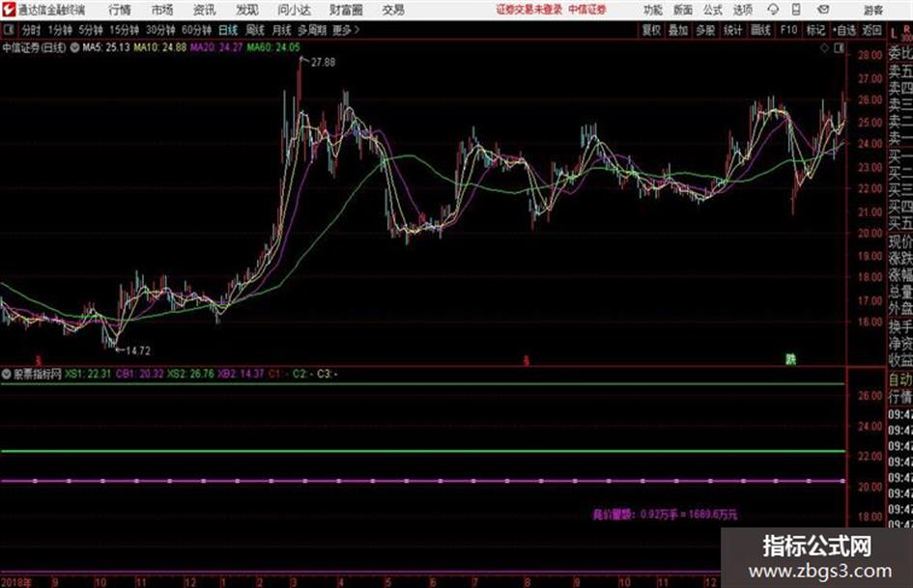Open the 财富圈 menu
Screen dimensions: 913x588
pyautogui.click(x=346, y=10)
